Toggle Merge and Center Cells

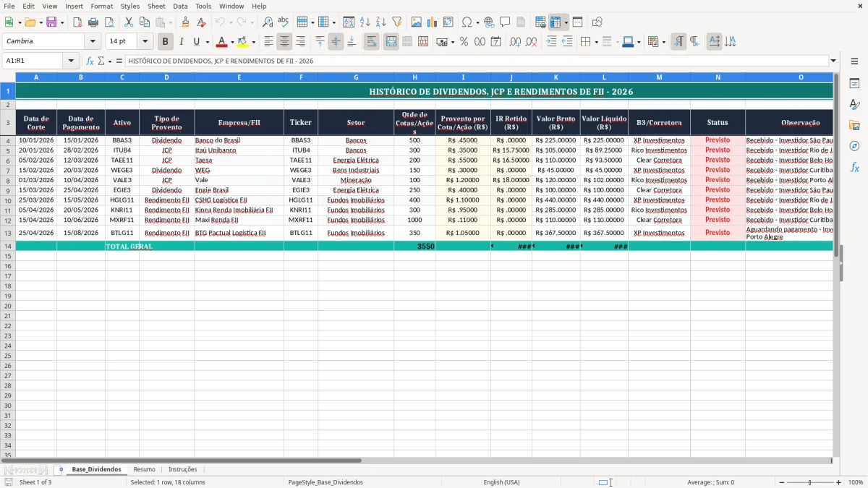click(391, 42)
